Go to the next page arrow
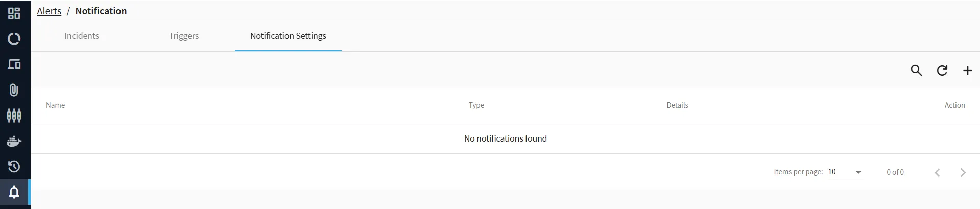980x209 pixels. [x=963, y=172]
